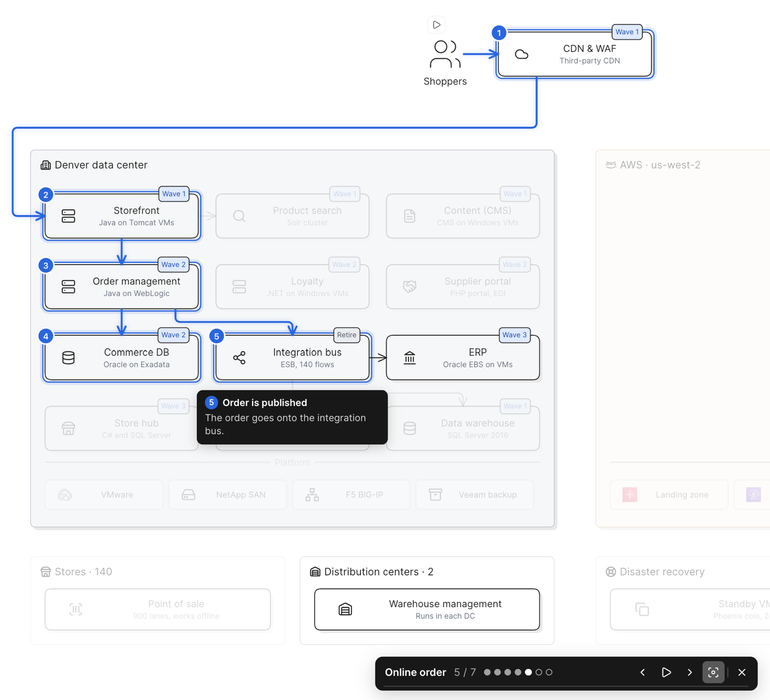Go to previous step chevron
770x700 pixels.
[x=643, y=672]
